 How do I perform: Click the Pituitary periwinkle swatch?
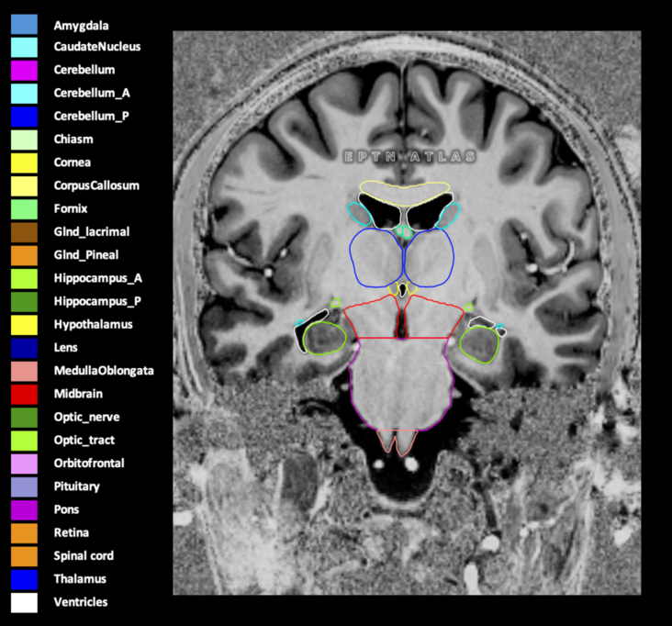(x=24, y=486)
